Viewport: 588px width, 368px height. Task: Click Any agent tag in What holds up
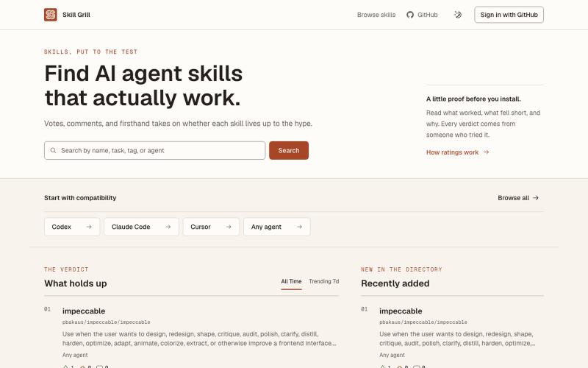click(75, 355)
